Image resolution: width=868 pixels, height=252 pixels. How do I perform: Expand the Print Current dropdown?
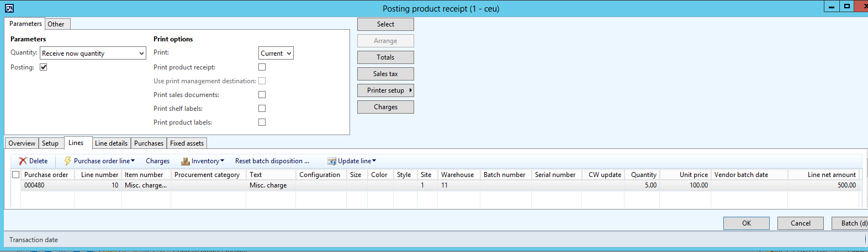point(289,53)
